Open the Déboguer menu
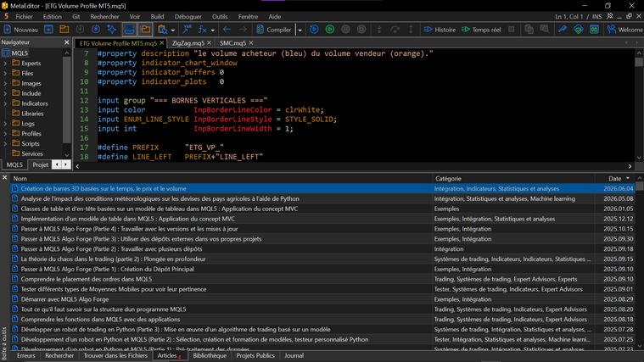 [x=188, y=16]
